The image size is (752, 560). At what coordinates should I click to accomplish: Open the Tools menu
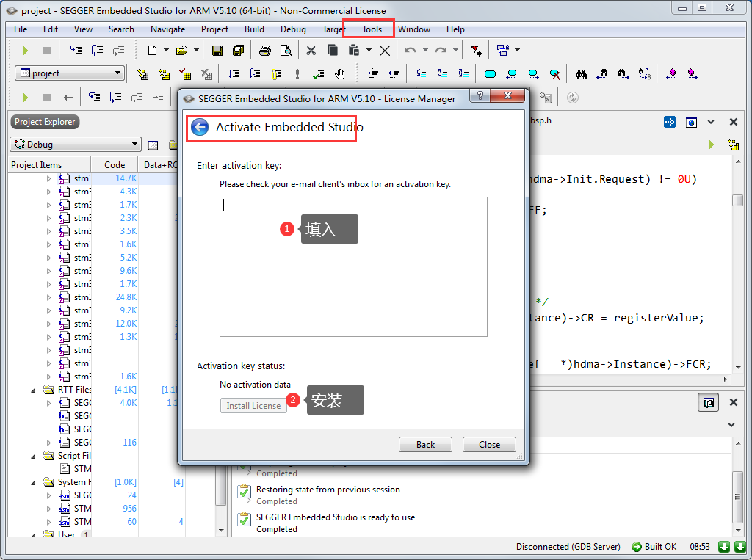[372, 29]
